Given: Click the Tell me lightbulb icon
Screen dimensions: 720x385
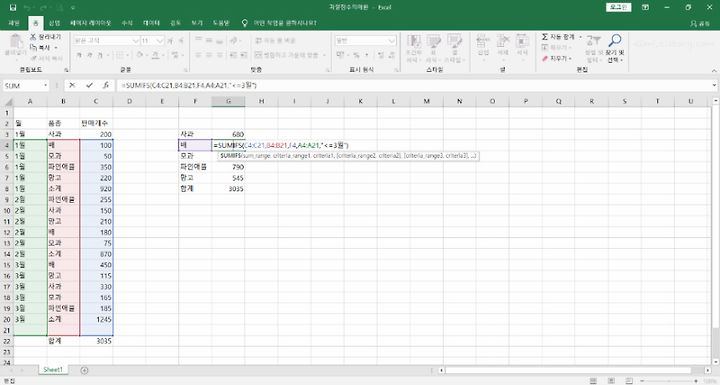Looking at the screenshot, I should 245,23.
